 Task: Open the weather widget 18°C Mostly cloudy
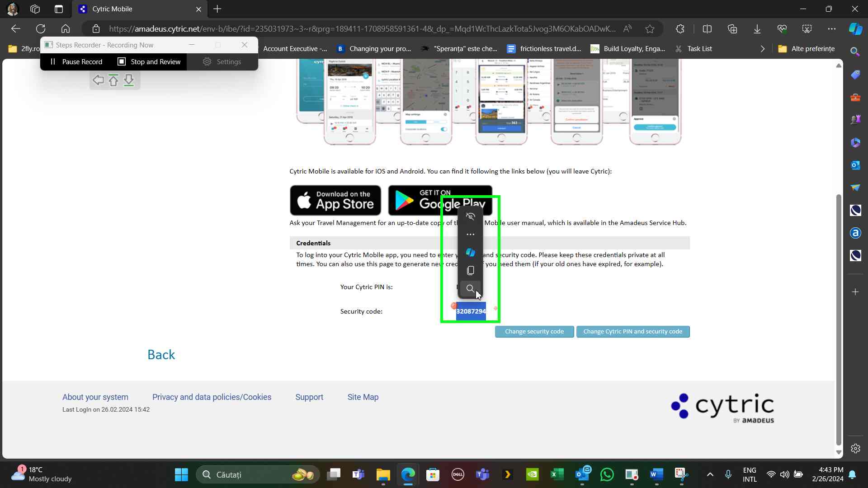pyautogui.click(x=42, y=474)
